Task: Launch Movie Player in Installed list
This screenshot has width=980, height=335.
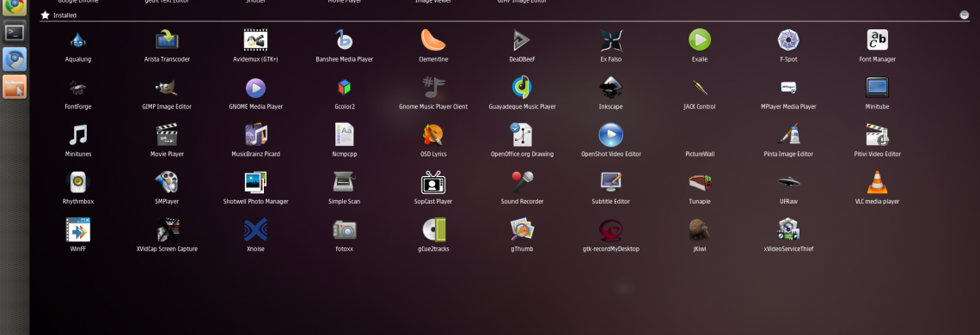Action: [167, 136]
